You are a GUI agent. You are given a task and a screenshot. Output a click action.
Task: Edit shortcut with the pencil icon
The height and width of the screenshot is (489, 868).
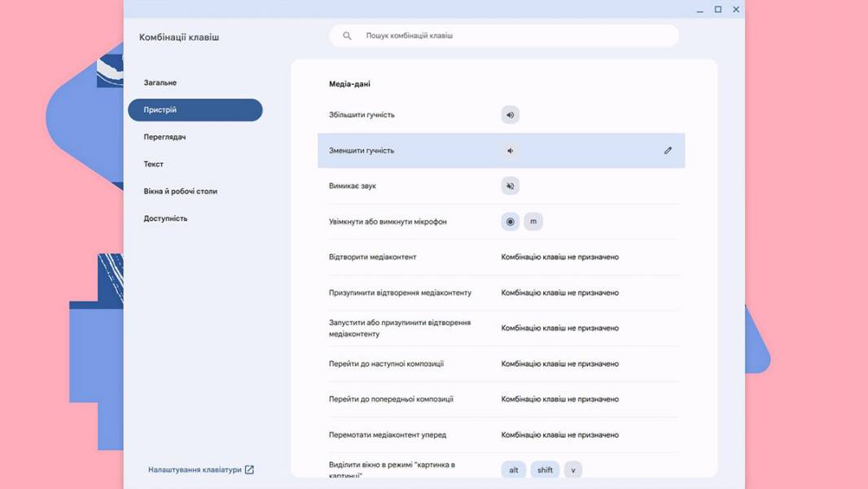(x=669, y=150)
